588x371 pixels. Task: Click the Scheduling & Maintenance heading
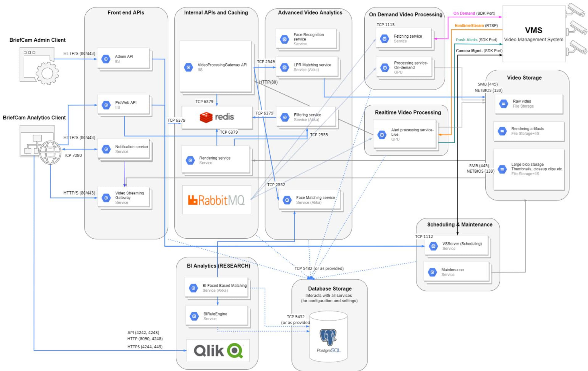460,224
